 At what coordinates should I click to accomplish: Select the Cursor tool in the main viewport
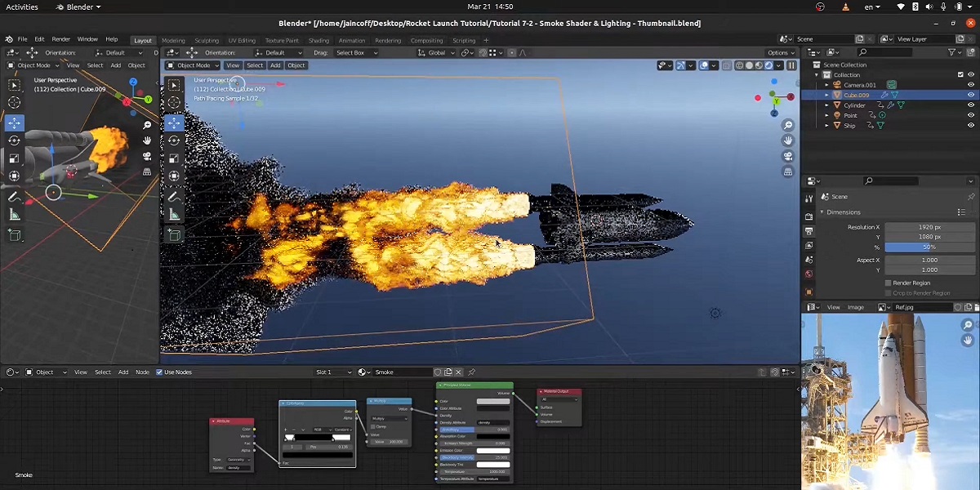tap(174, 104)
